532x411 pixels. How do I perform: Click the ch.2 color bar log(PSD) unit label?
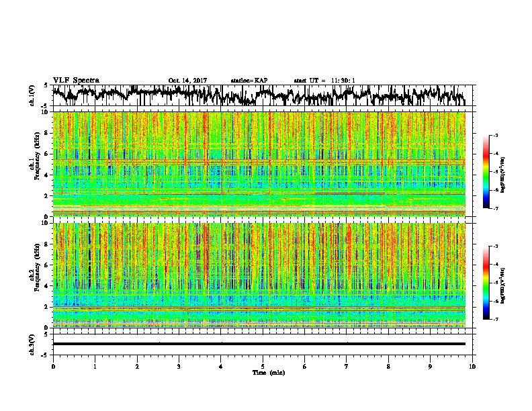(503, 285)
